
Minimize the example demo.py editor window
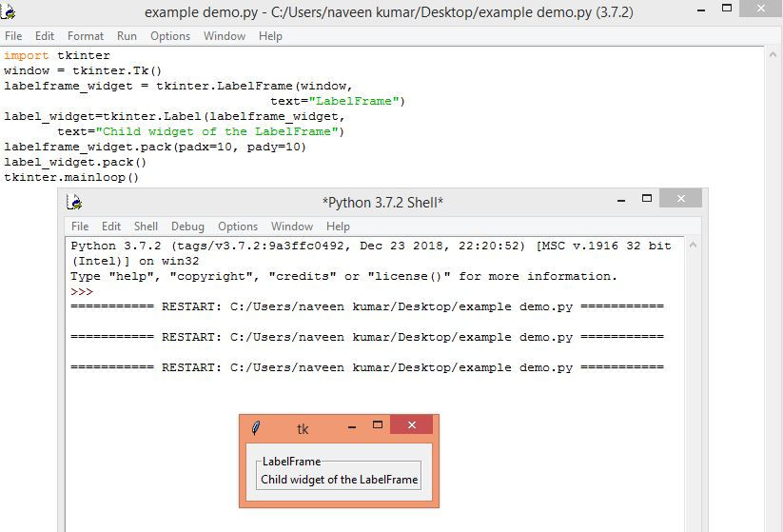pos(701,10)
